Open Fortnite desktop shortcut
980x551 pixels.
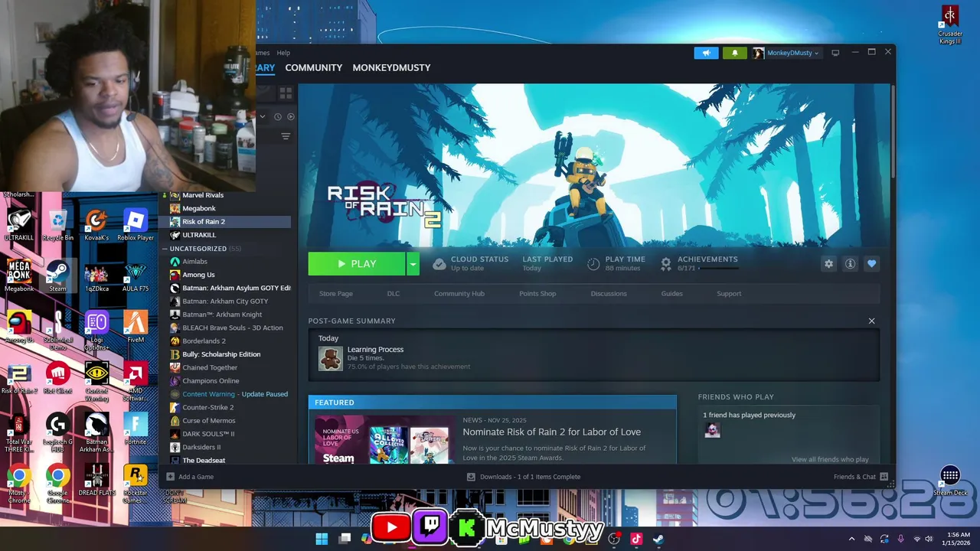136,429
